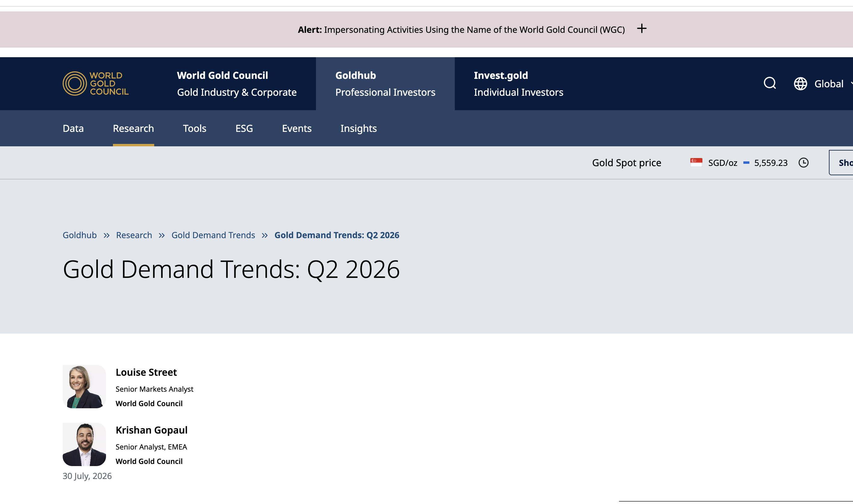Open the search magnifier icon
The width and height of the screenshot is (853, 504).
click(770, 83)
